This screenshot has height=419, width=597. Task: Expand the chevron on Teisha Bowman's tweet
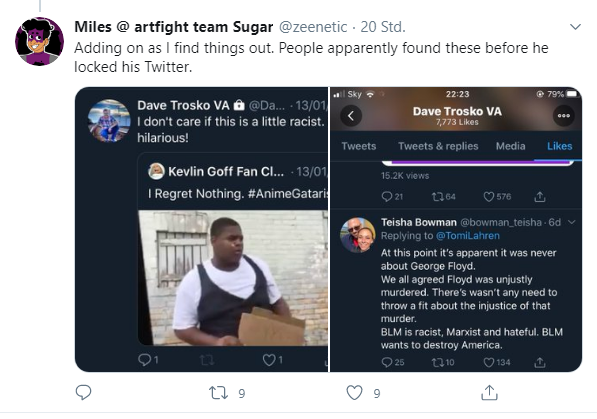point(571,222)
